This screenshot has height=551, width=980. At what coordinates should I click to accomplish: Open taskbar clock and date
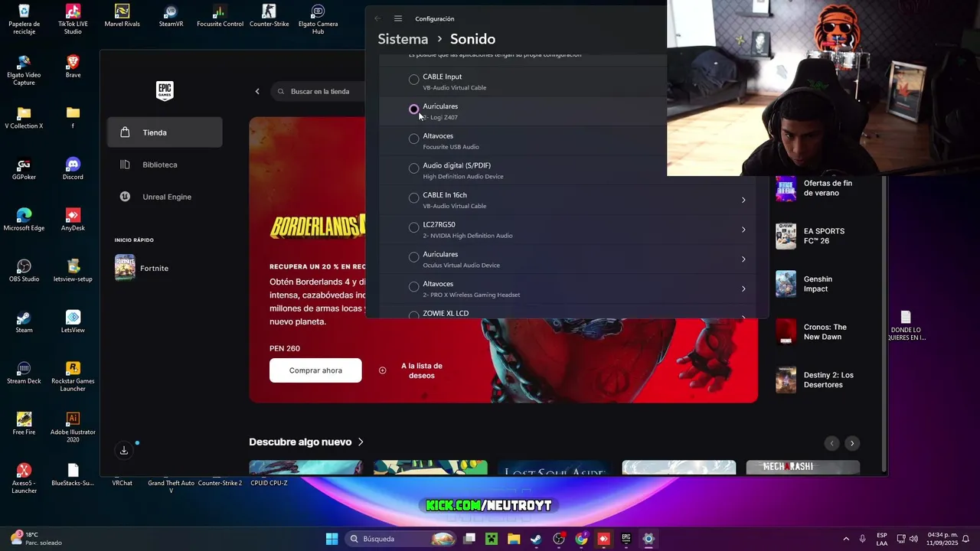[x=942, y=539]
